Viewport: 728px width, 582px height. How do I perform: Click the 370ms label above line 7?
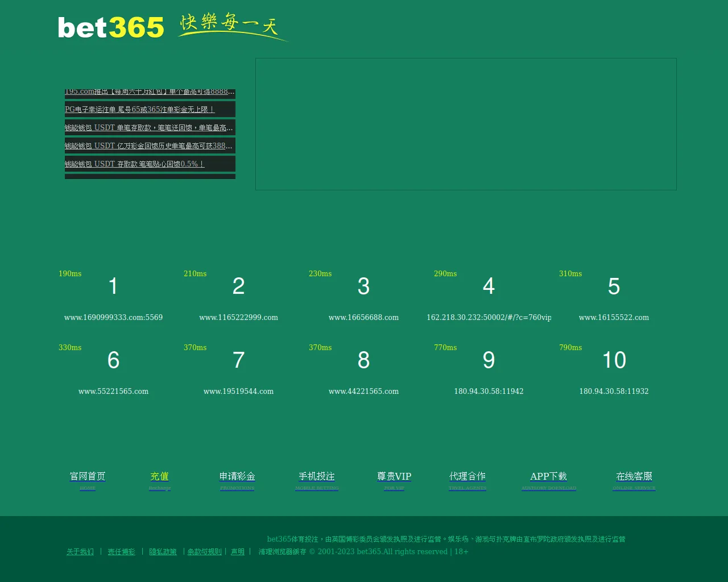point(195,347)
